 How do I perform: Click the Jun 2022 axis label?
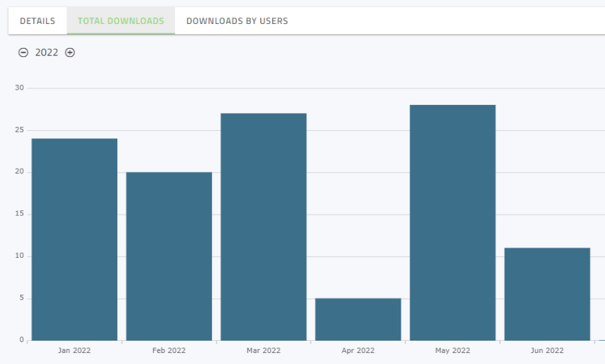[547, 350]
